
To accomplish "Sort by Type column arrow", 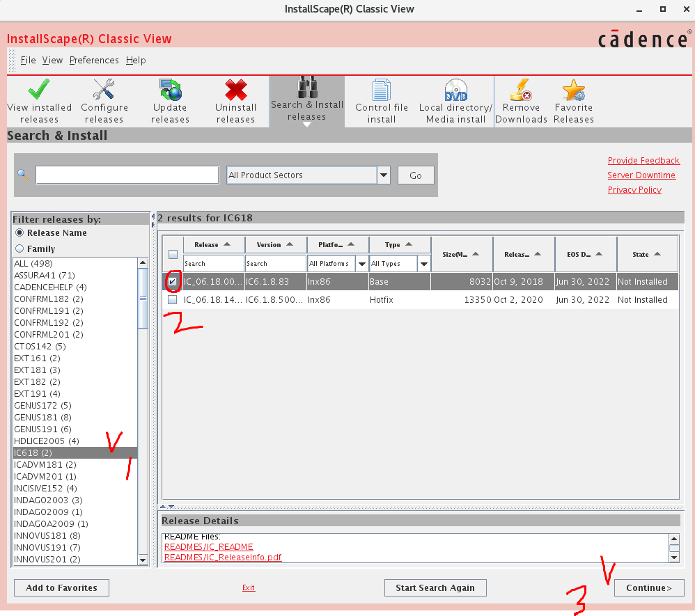I will [x=409, y=244].
